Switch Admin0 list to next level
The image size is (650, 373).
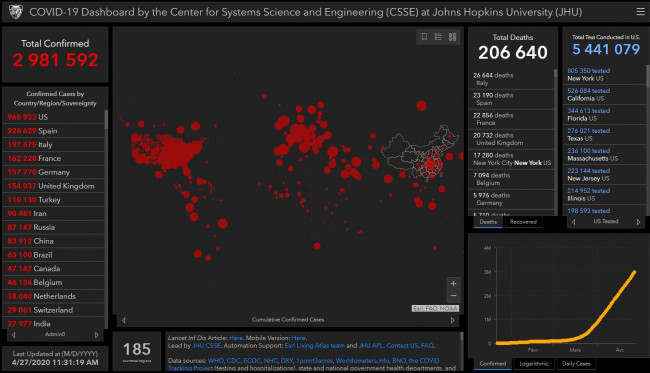click(x=97, y=334)
